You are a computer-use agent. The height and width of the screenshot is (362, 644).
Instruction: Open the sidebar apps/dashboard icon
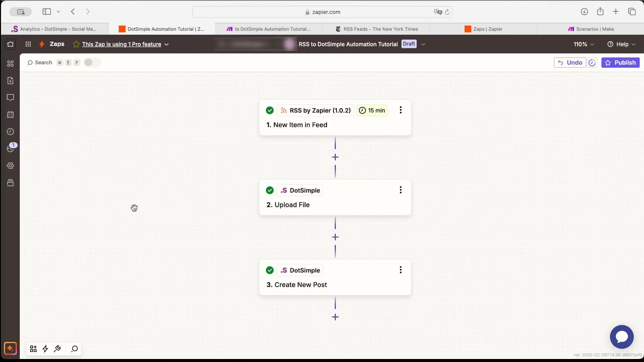pos(10,64)
